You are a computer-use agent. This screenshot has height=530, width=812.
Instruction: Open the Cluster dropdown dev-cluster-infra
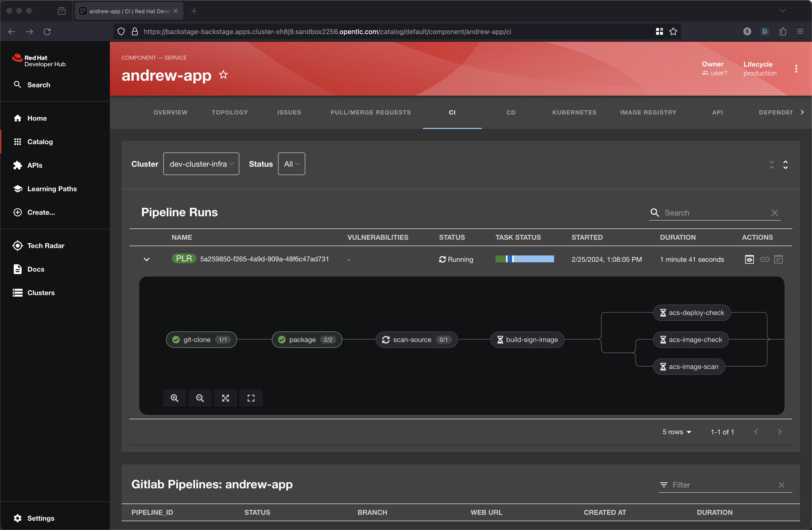201,164
